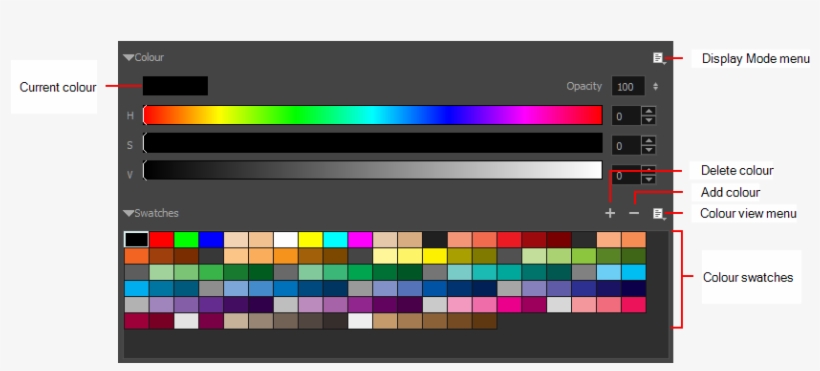This screenshot has height=371, width=820.
Task: Click the minus icon in the Swatches header
Action: [634, 213]
